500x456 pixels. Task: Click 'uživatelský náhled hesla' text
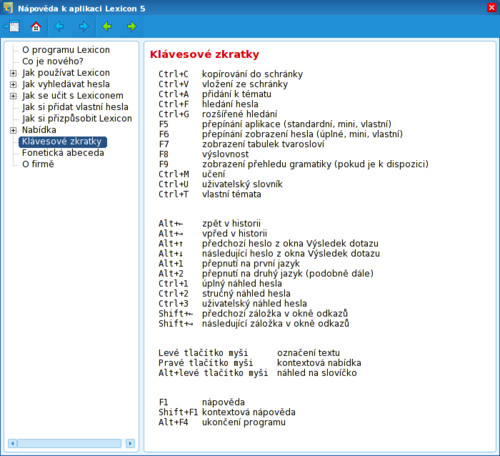coord(254,303)
